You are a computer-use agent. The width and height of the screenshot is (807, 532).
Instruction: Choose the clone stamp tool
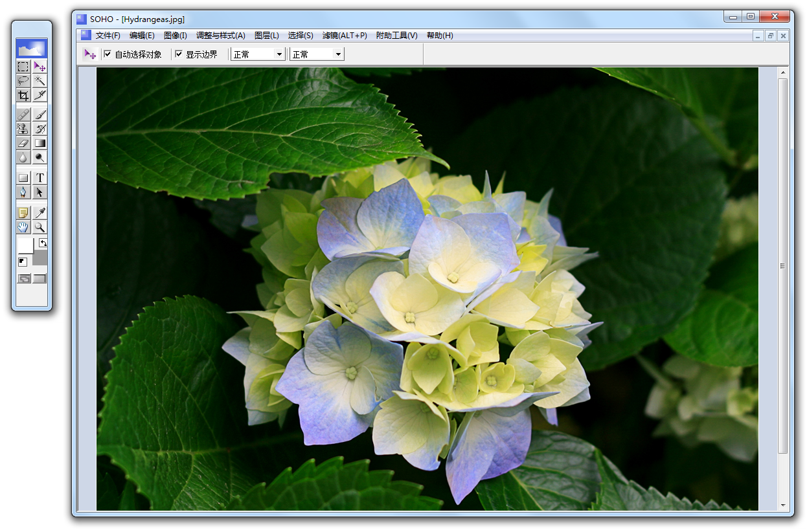coord(23,129)
